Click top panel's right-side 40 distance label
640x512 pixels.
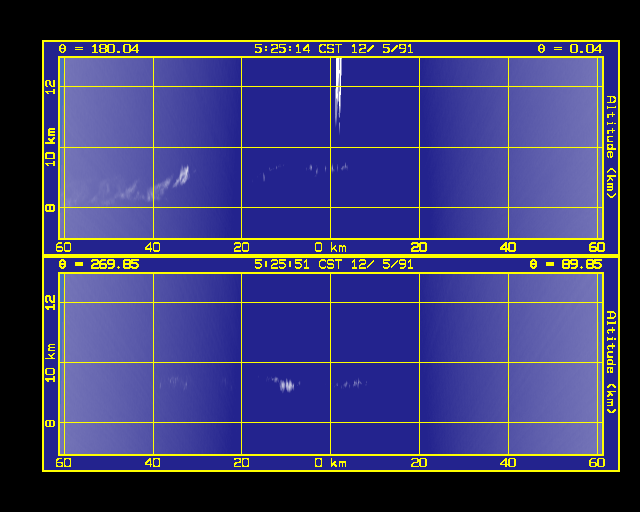coord(508,247)
